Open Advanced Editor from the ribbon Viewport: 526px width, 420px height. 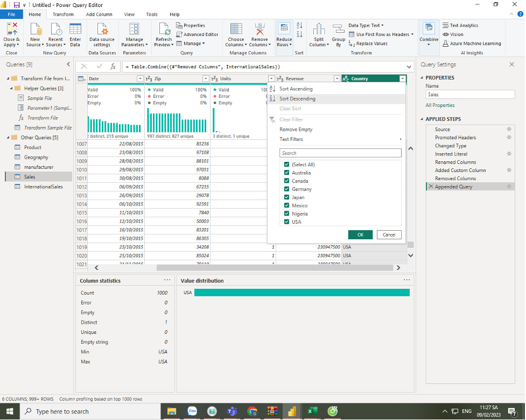tap(197, 34)
